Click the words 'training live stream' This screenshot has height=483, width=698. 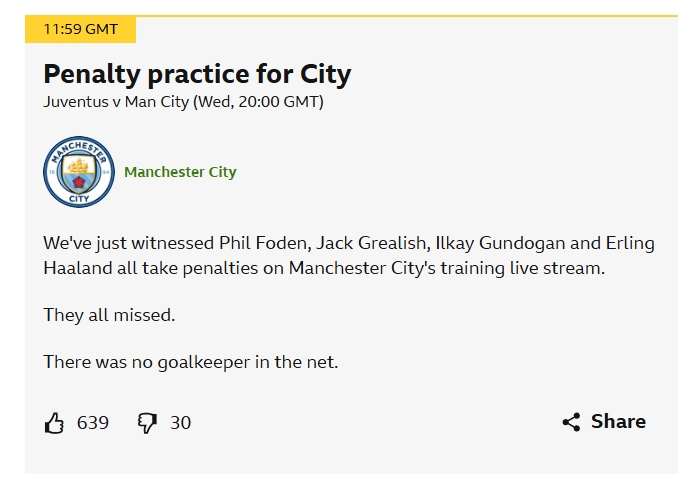(x=523, y=268)
